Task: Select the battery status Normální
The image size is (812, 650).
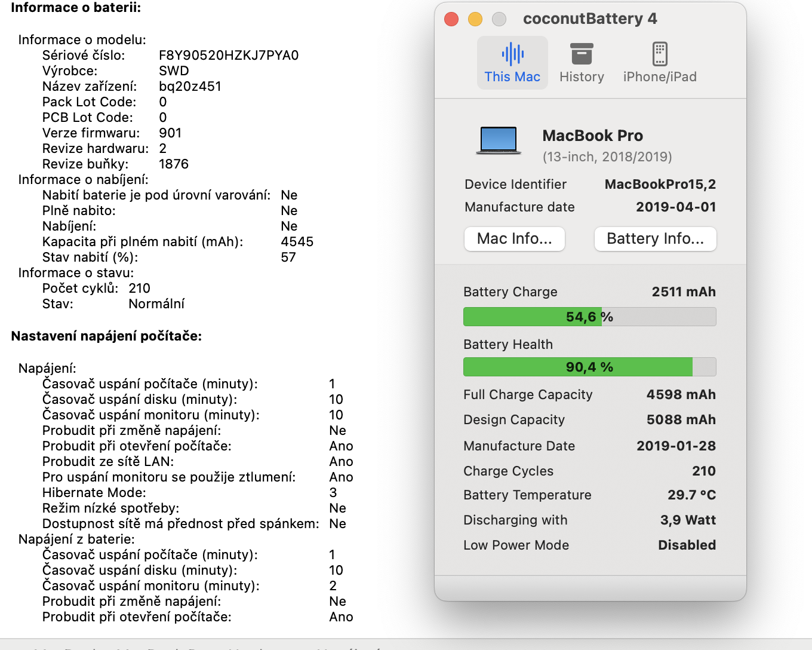Action: click(156, 303)
